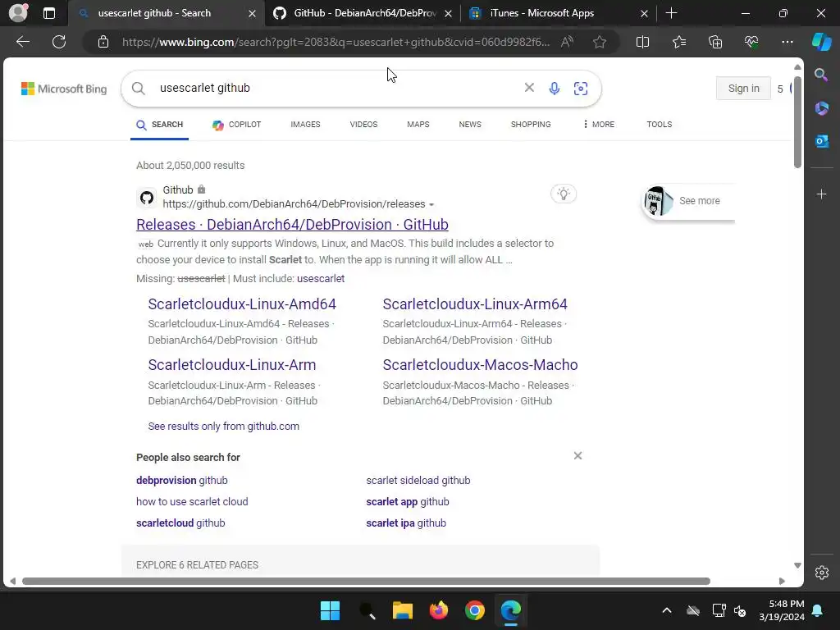Open split screen view
This screenshot has height=630, width=840.
[x=642, y=42]
